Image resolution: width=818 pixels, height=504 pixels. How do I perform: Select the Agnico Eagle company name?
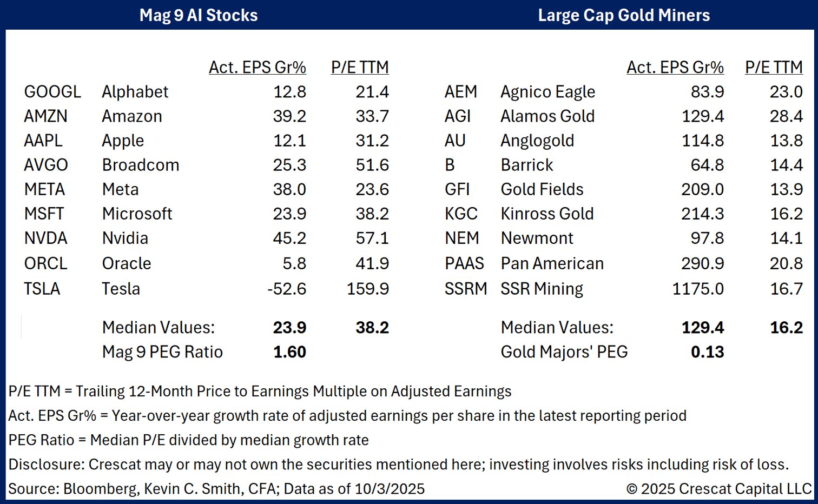click(547, 92)
